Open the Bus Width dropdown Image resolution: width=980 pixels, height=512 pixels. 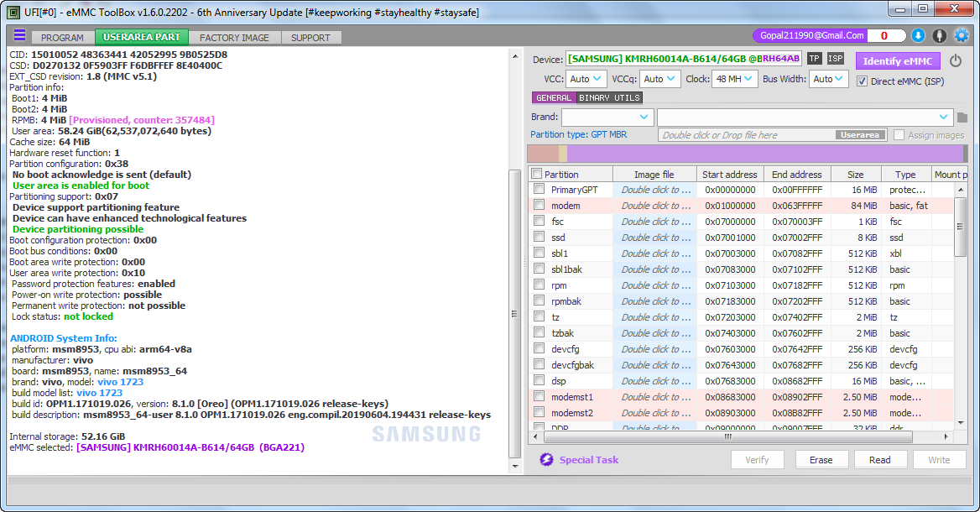[x=828, y=79]
